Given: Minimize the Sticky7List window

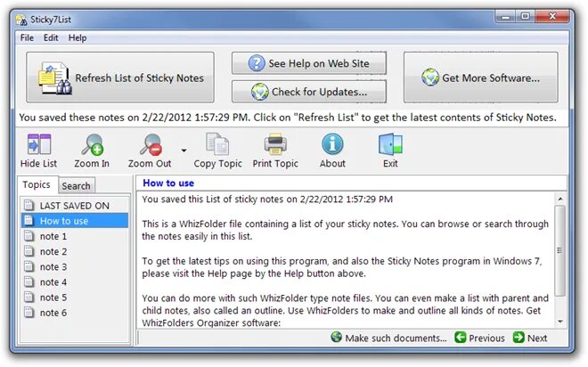Looking at the screenshot, I should pos(505,17).
